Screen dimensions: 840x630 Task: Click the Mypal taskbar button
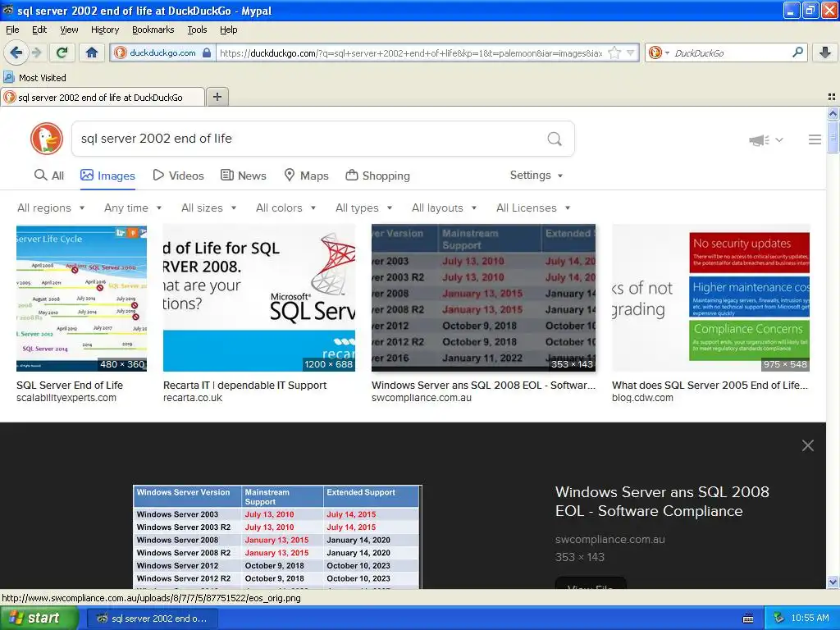[x=153, y=619]
